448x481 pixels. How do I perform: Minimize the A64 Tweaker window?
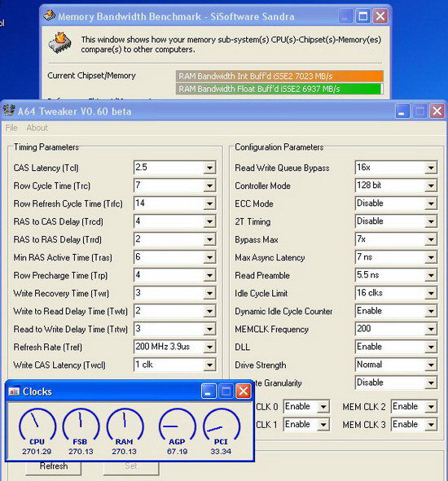click(x=402, y=111)
